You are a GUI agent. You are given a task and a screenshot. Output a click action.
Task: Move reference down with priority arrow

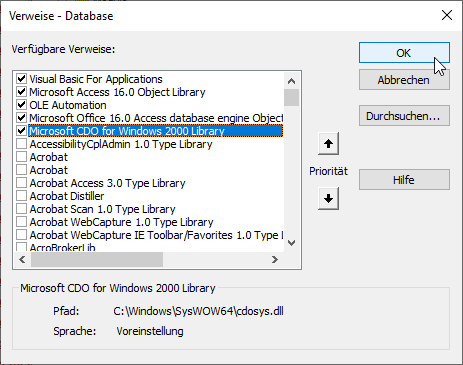coord(328,198)
